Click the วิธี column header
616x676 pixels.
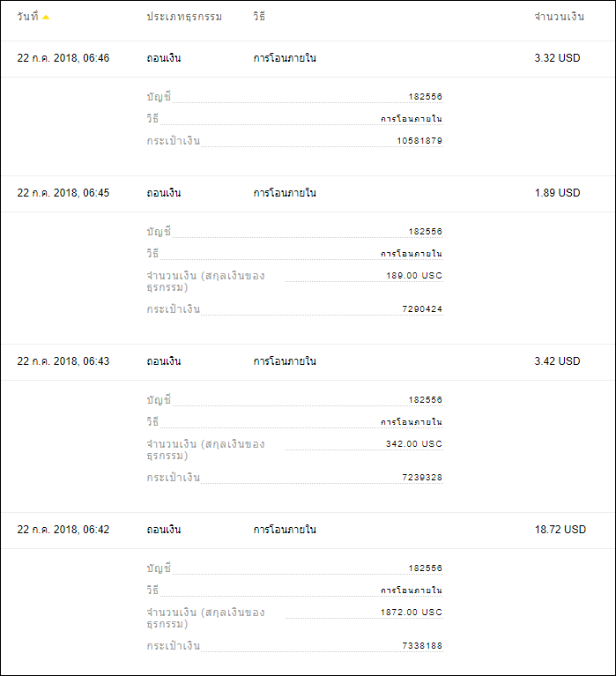258,17
